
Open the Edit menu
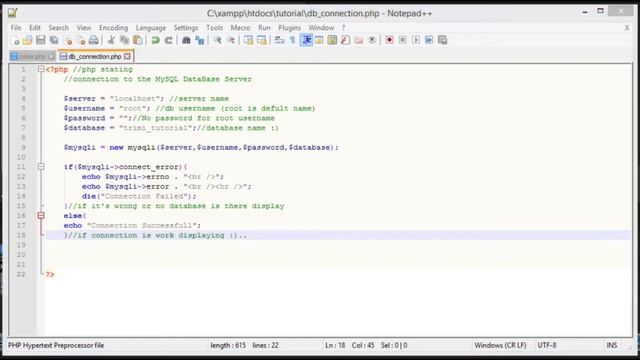pyautogui.click(x=35, y=28)
